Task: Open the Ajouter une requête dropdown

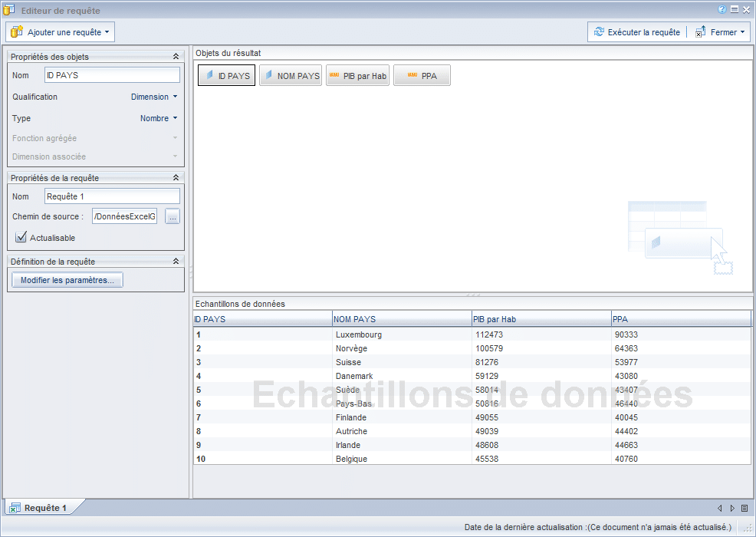Action: [60, 32]
